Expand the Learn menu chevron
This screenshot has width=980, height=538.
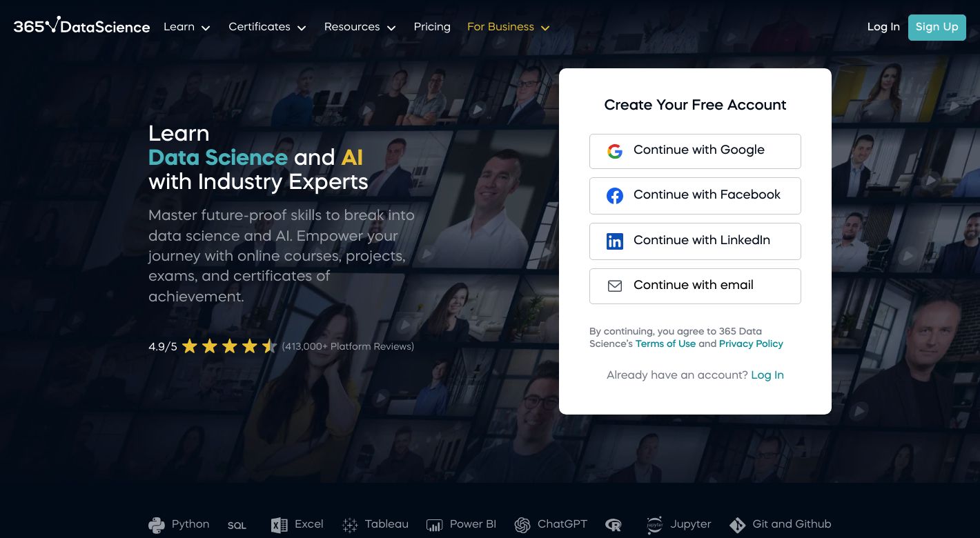click(206, 28)
